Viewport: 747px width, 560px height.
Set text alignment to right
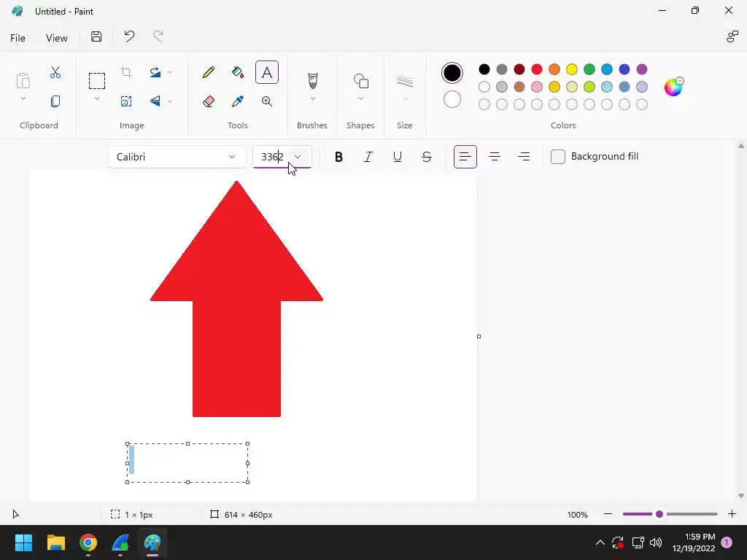click(x=524, y=157)
